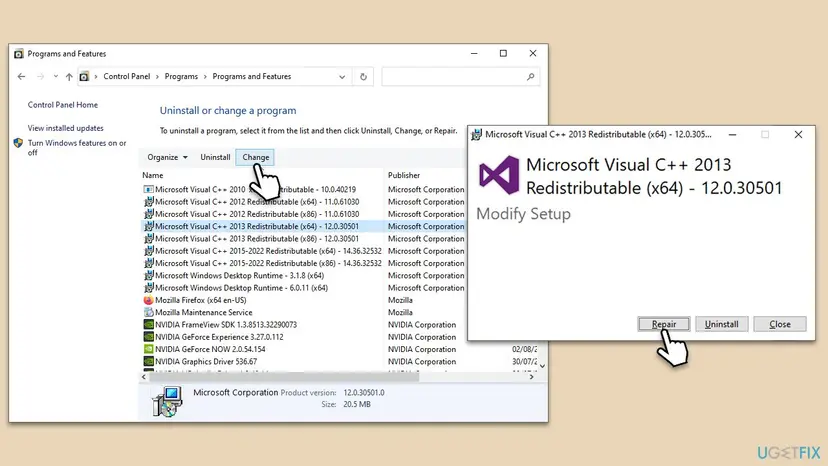Select Windows Desktop Runtime 3.1.8 icon
Screen dimensions: 828x466
(148, 275)
